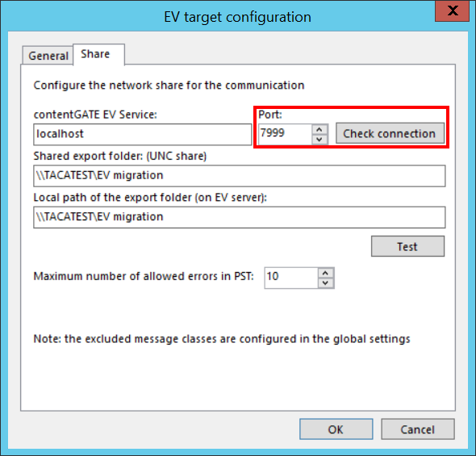Dismiss the dialog with Cancel

click(x=418, y=429)
